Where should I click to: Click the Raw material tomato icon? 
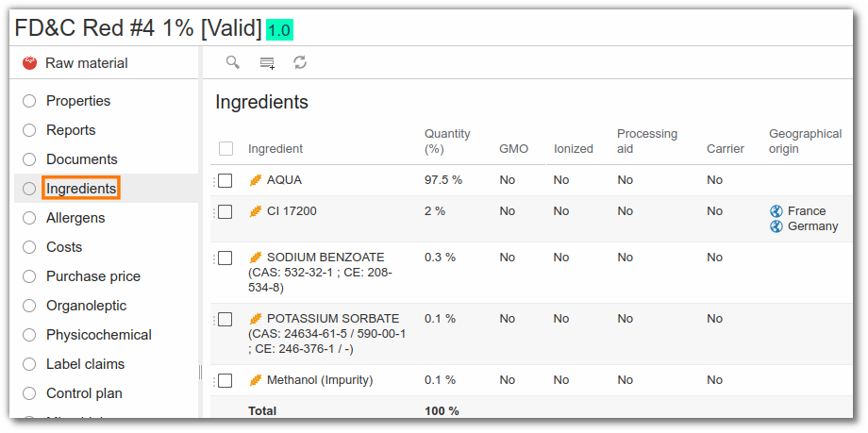coord(30,63)
